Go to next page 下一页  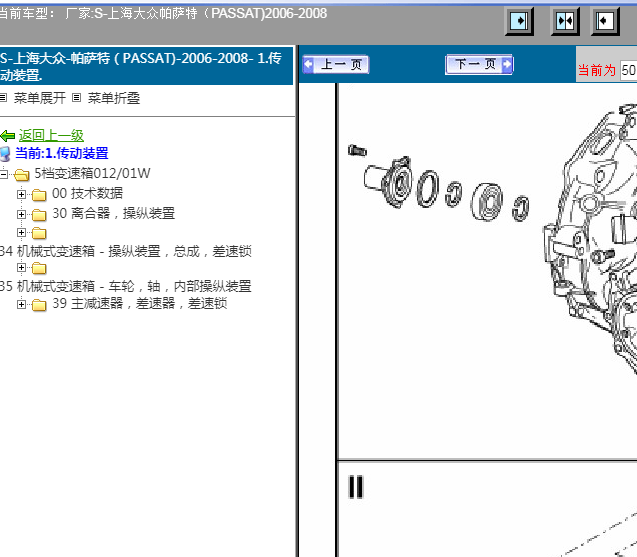[479, 64]
